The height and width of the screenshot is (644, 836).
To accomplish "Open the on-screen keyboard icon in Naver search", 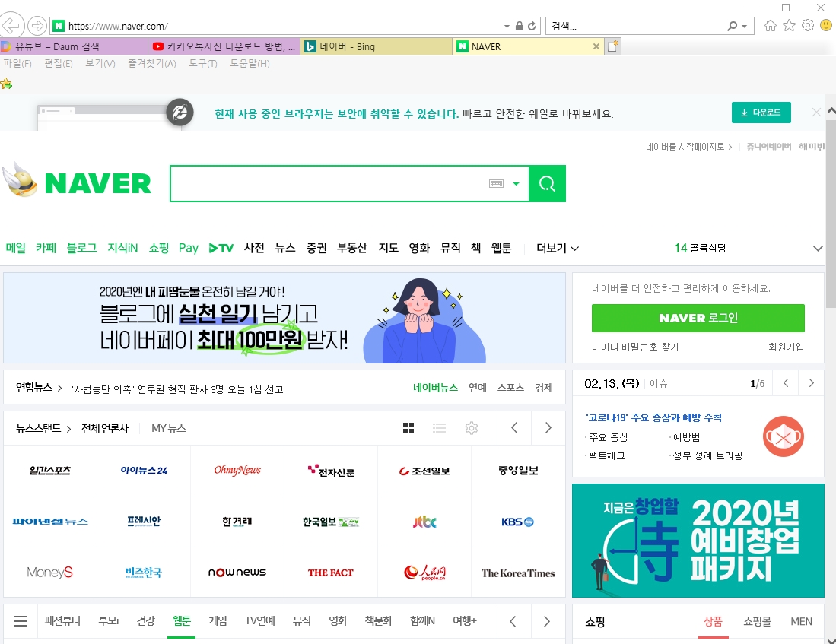I will [x=497, y=184].
